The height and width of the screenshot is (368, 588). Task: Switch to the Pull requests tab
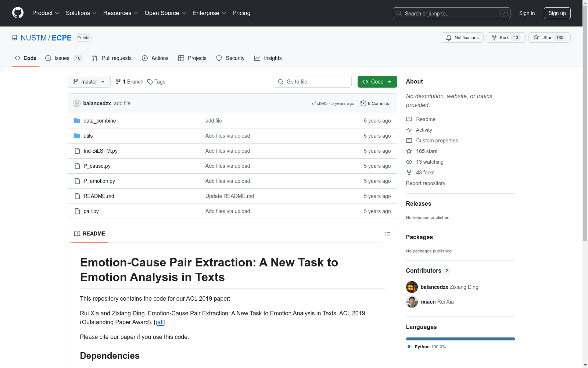(112, 58)
